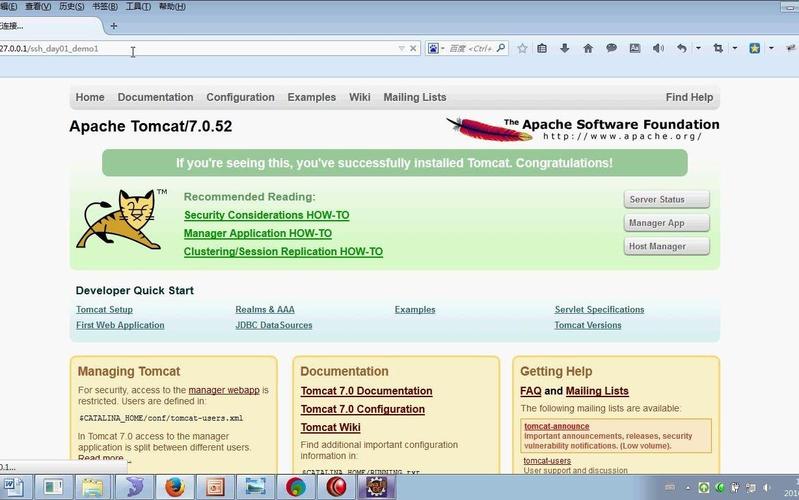This screenshot has width=799, height=500.
Task: Click the chat bubble toolbar icon
Action: pyautogui.click(x=611, y=48)
